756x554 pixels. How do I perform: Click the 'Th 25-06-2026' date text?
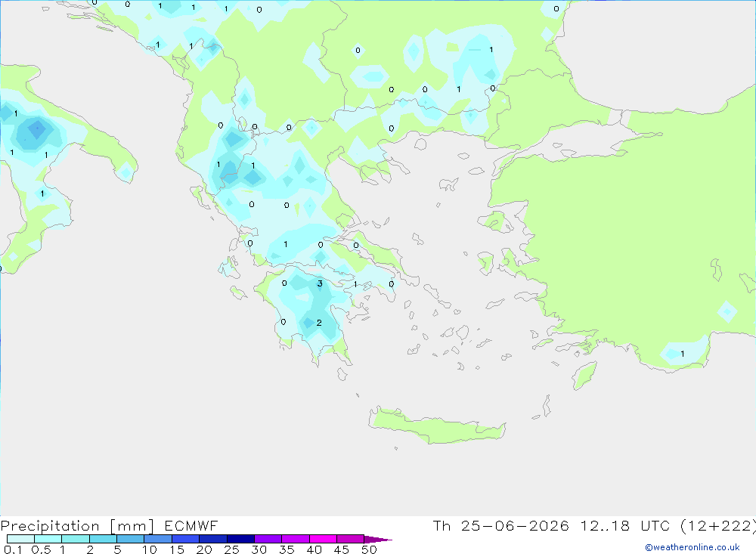tap(500, 526)
